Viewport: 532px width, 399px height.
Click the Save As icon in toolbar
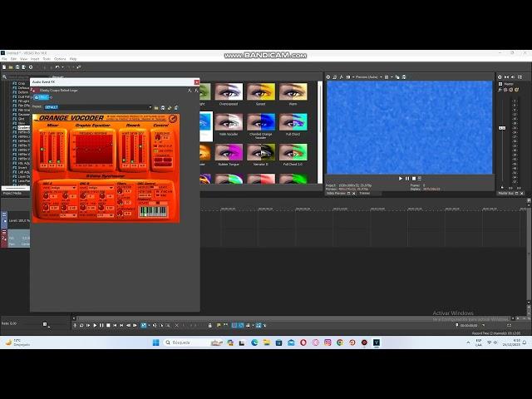(x=24, y=67)
